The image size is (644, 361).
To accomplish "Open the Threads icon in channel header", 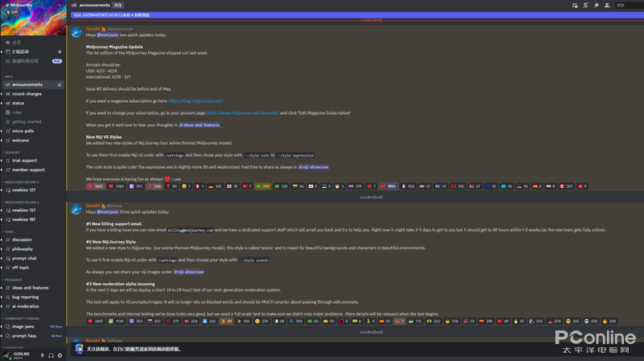I will (575, 6).
